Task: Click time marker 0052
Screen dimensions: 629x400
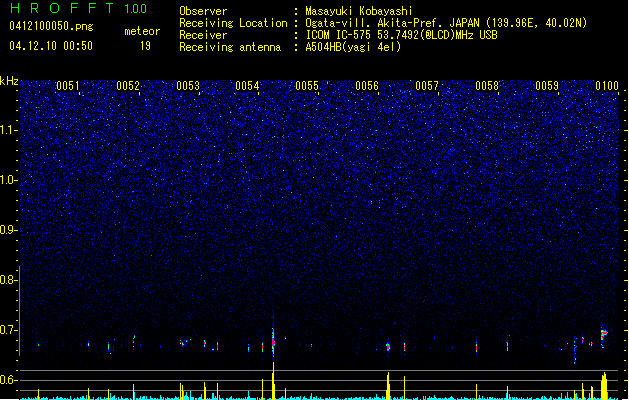Action: coord(128,86)
